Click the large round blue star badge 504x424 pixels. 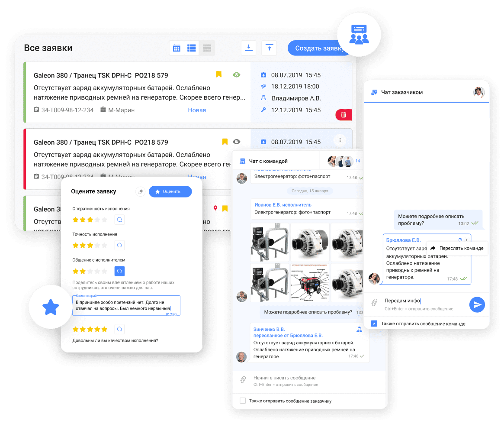click(x=51, y=307)
